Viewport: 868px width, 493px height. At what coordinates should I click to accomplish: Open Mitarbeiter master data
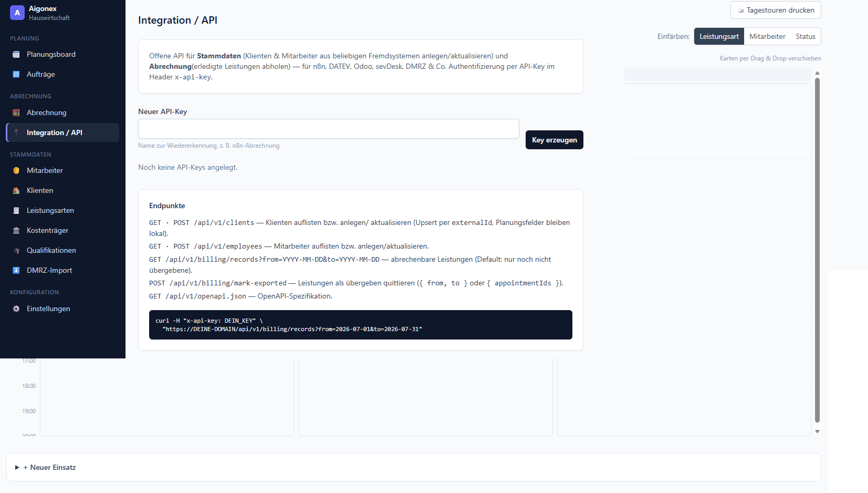[x=62, y=171]
